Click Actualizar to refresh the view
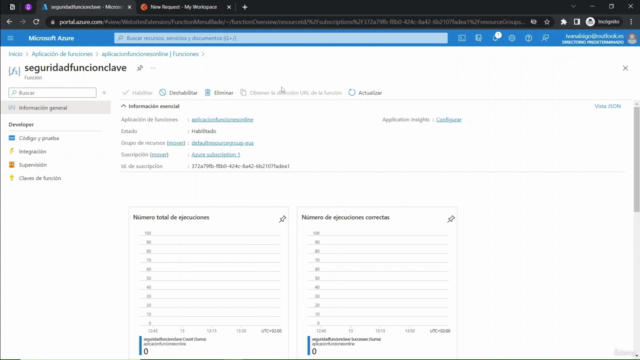Viewport: 640px width, 360px height. [x=365, y=93]
